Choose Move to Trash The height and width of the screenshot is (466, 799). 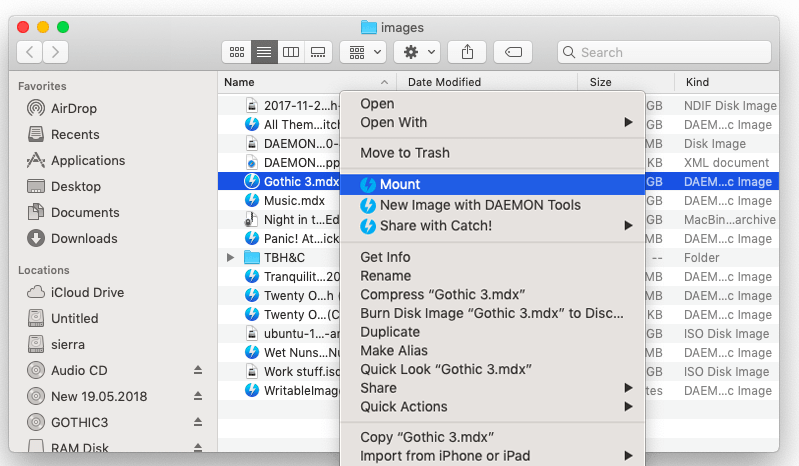point(492,153)
